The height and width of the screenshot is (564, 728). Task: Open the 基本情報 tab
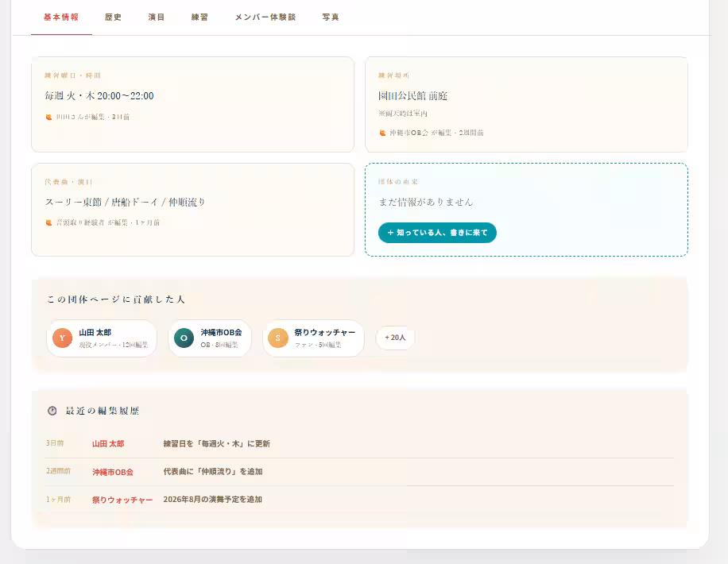61,17
